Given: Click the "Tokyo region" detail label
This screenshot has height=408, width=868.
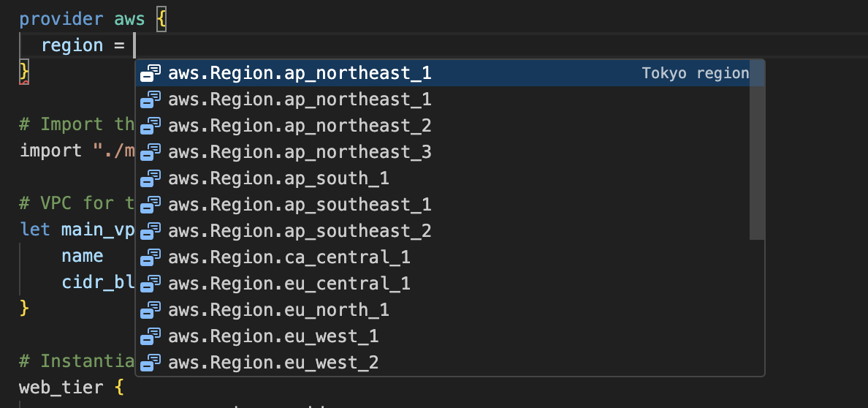Looking at the screenshot, I should [x=695, y=73].
